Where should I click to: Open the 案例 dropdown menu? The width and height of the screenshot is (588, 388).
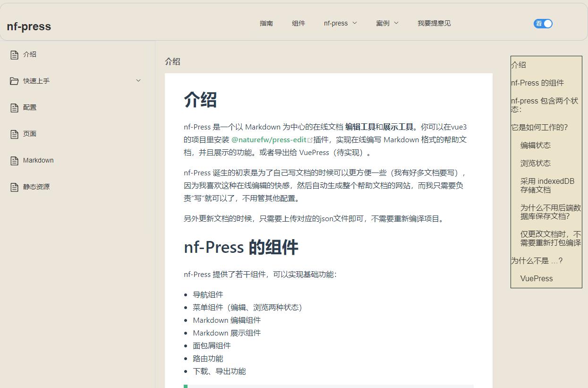(387, 23)
